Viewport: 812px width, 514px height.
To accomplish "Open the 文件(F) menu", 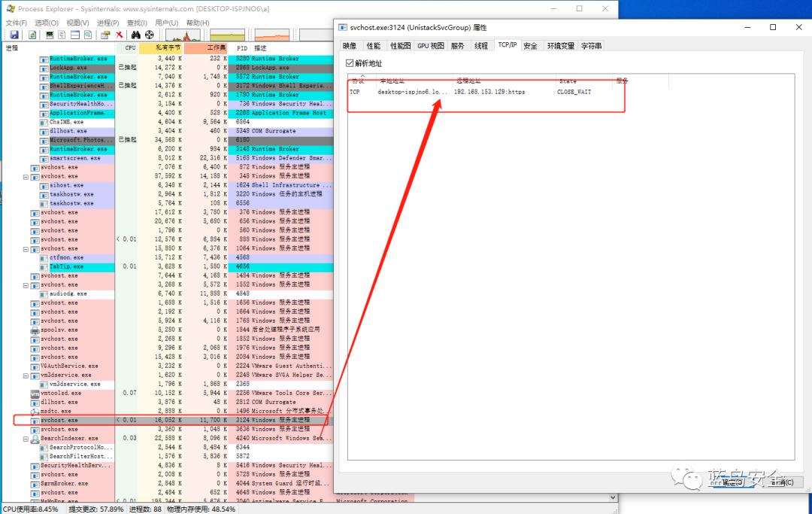I will [x=16, y=23].
